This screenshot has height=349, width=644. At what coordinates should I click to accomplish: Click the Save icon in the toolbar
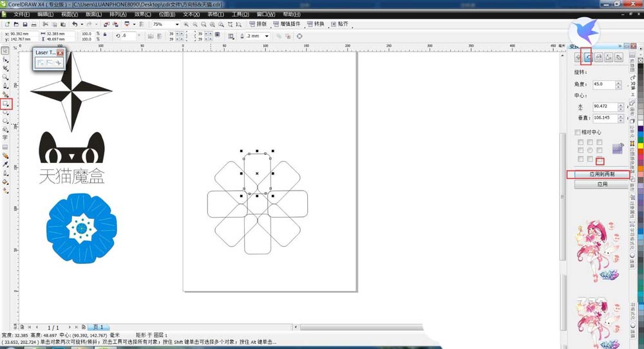point(24,24)
